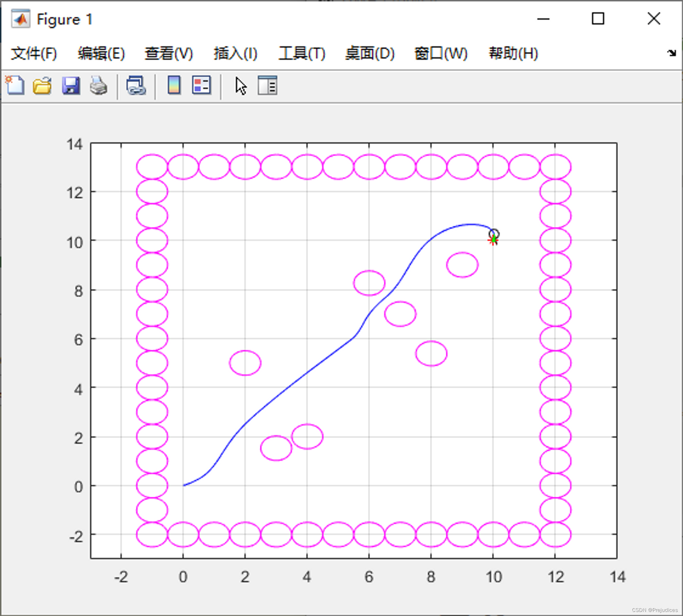The width and height of the screenshot is (683, 616).
Task: Click the black circle robot marker
Action: (x=494, y=234)
